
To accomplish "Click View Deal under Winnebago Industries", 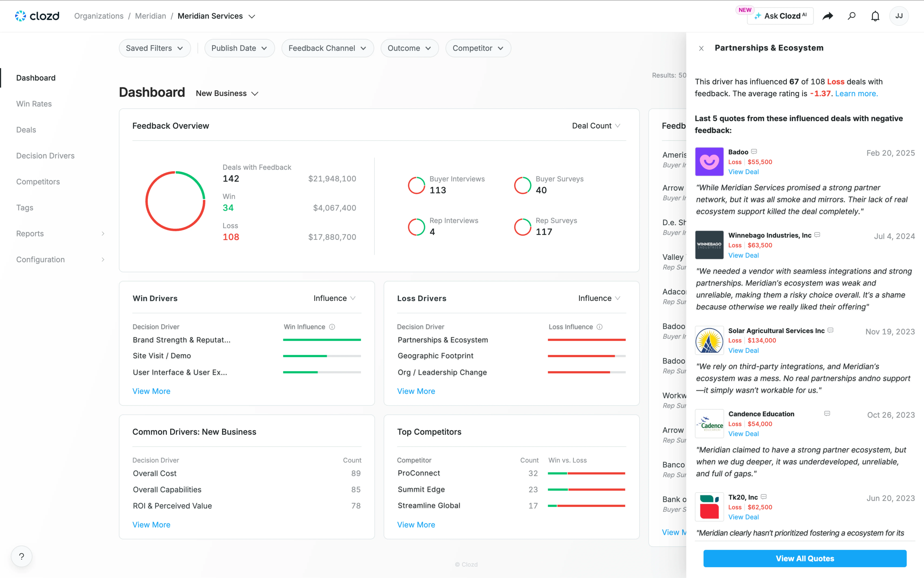I will pyautogui.click(x=743, y=255).
